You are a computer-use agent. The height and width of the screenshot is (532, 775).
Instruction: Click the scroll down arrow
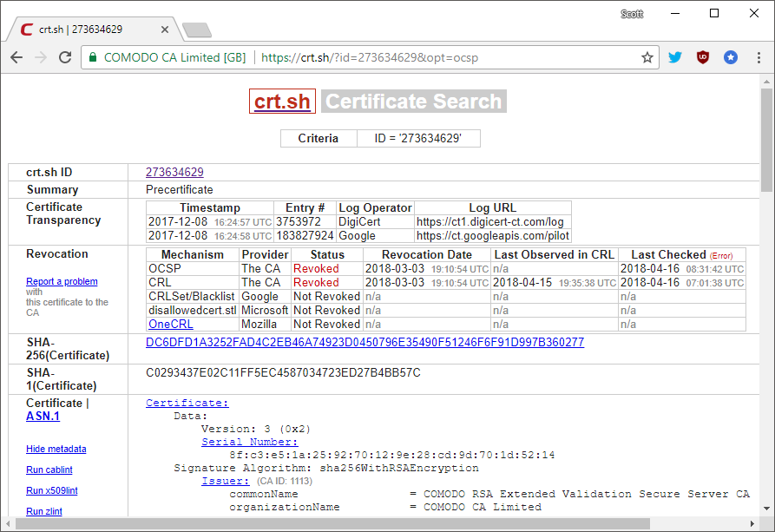[766, 509]
